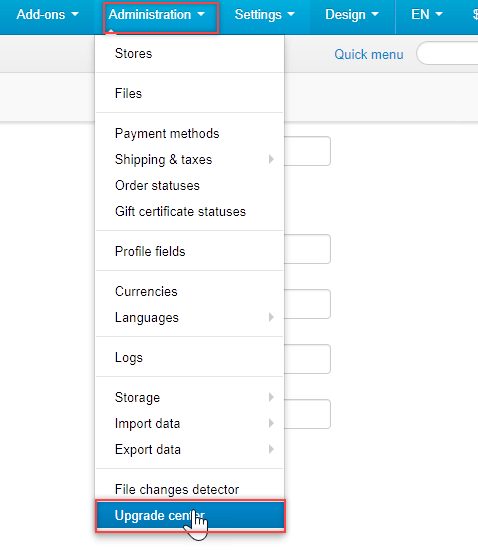The image size is (478, 559).
Task: Open the File changes detector
Action: click(x=190, y=489)
